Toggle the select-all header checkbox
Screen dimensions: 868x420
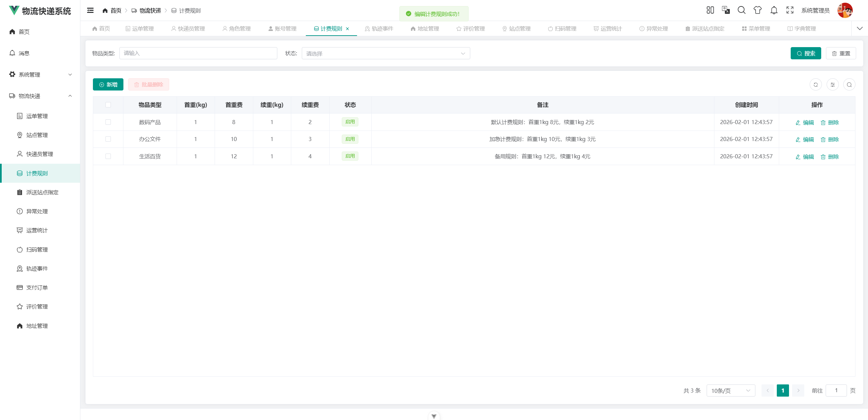108,105
